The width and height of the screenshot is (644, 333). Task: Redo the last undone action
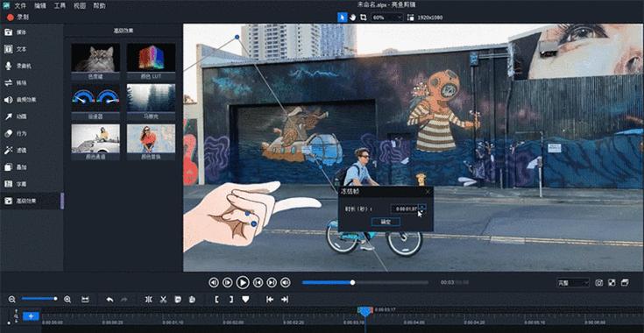click(124, 300)
